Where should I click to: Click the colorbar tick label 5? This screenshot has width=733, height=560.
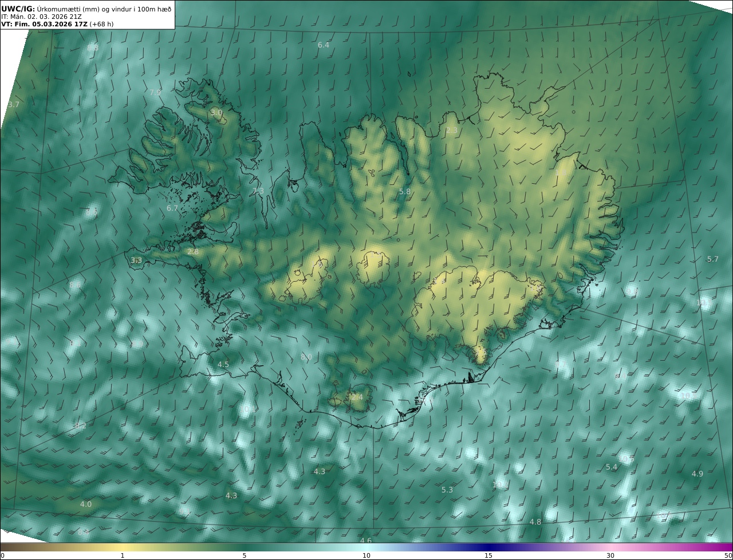(245, 556)
